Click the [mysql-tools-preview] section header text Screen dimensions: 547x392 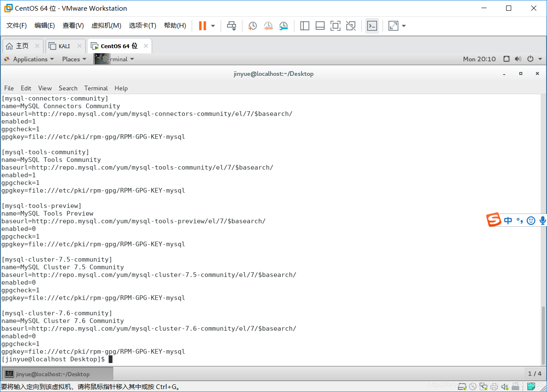(41, 206)
